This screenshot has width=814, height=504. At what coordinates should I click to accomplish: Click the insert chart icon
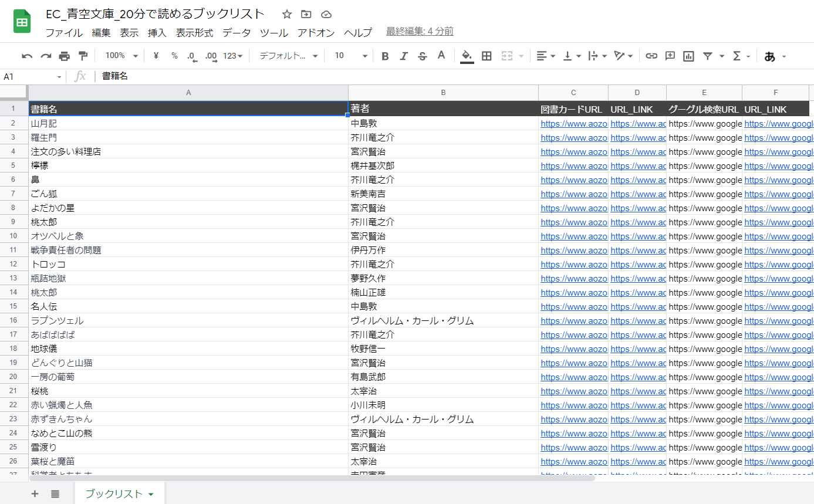click(688, 56)
